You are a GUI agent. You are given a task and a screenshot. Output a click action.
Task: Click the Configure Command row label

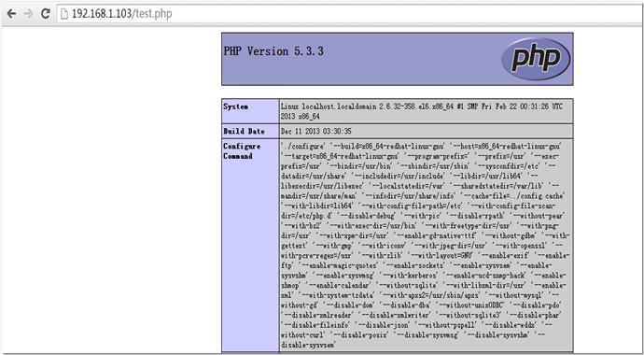click(242, 150)
